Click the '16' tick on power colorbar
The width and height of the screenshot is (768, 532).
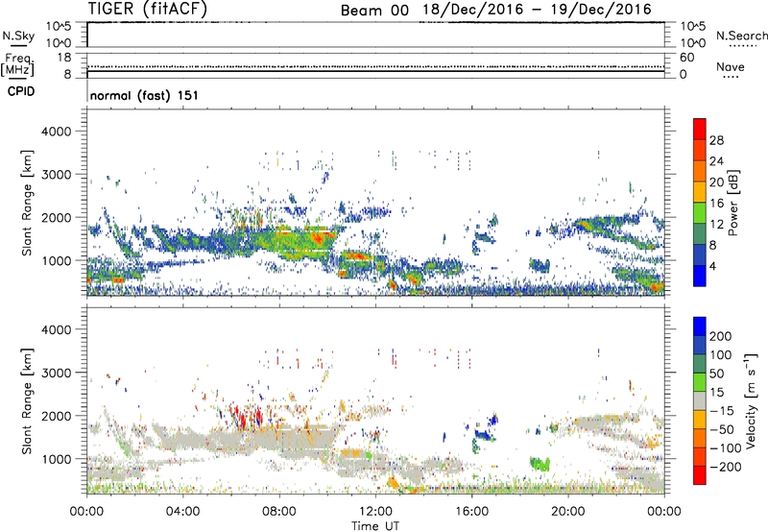pos(716,204)
